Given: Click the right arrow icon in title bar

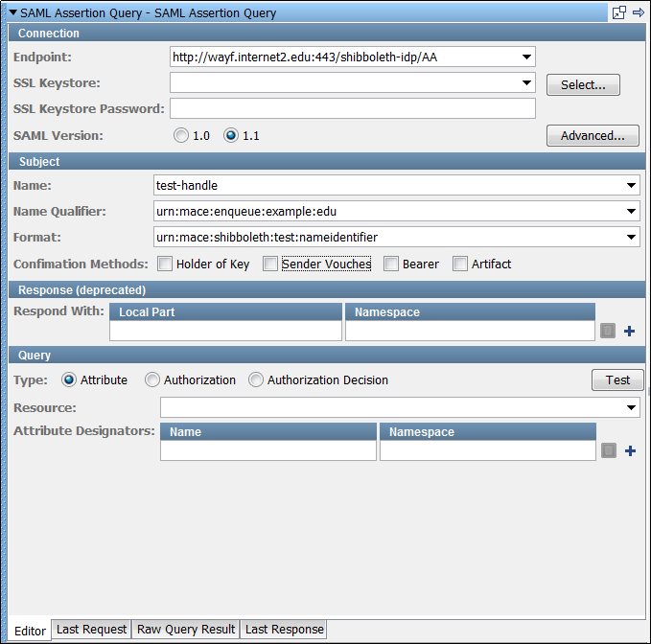Looking at the screenshot, I should [x=639, y=12].
